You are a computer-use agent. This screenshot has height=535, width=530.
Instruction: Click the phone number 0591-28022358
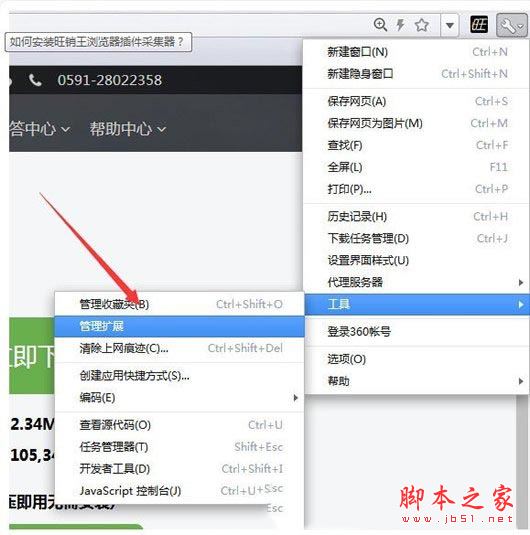(110, 80)
